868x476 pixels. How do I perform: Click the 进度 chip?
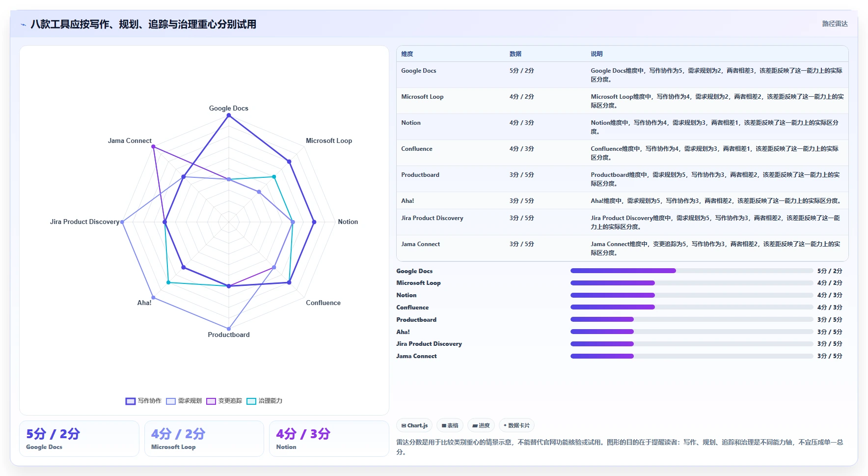[x=481, y=425]
